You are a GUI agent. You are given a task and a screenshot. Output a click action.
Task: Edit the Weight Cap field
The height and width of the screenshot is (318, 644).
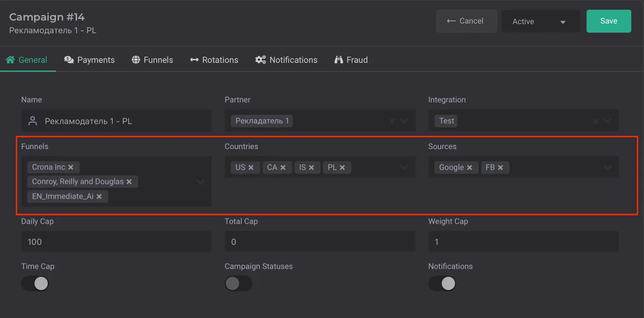[x=523, y=242]
